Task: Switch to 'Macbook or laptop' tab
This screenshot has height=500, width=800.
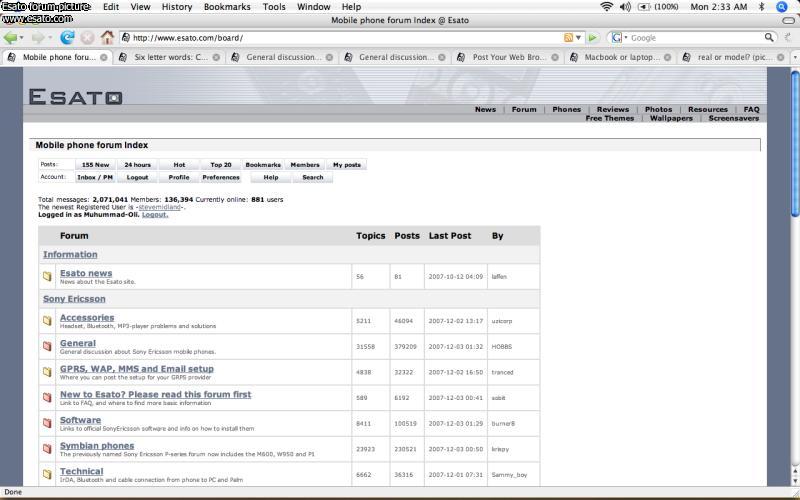Action: coord(621,57)
